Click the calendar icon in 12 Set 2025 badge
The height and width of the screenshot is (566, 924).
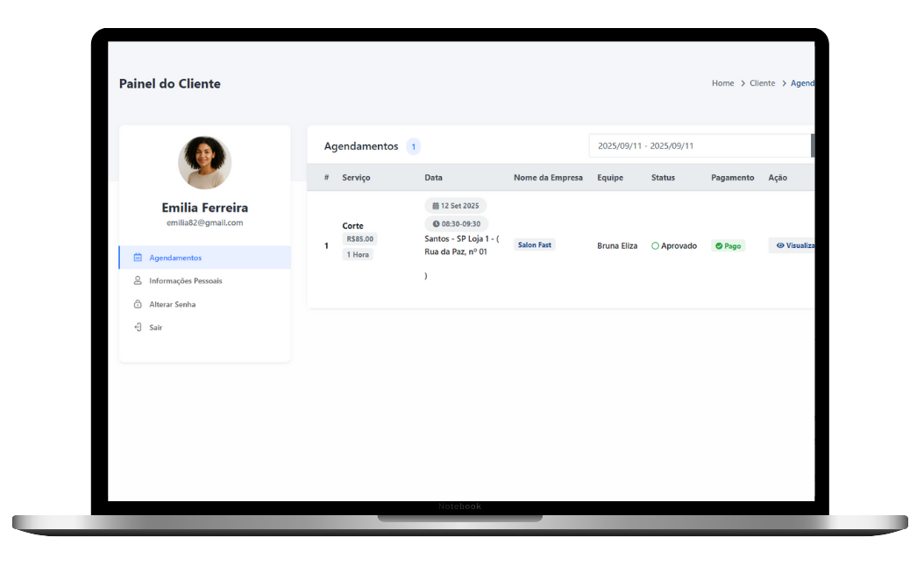tap(436, 206)
